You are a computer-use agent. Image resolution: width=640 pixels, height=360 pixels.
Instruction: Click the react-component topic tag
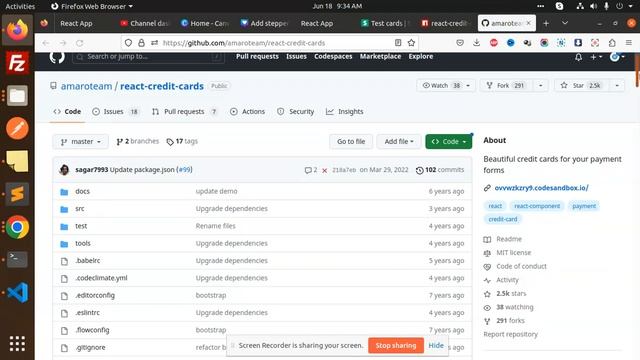pos(537,206)
